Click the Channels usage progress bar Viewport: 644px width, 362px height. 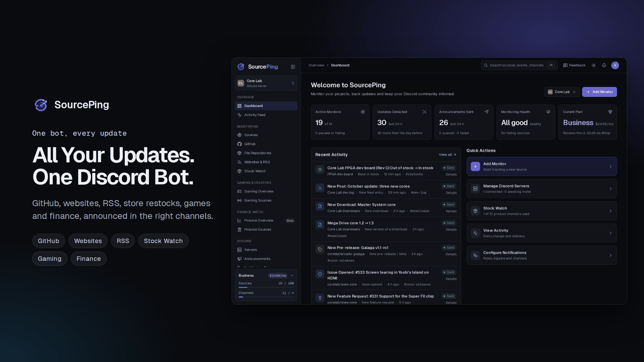(266, 297)
